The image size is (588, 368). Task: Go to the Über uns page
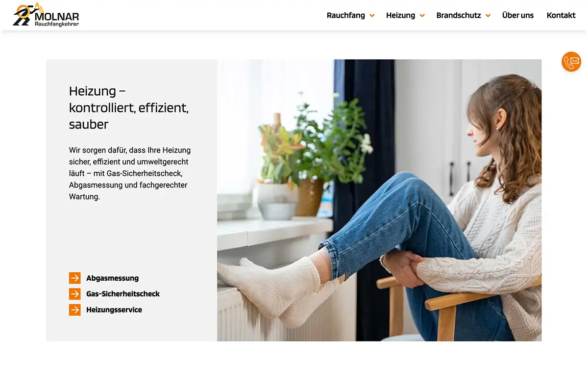pyautogui.click(x=518, y=15)
